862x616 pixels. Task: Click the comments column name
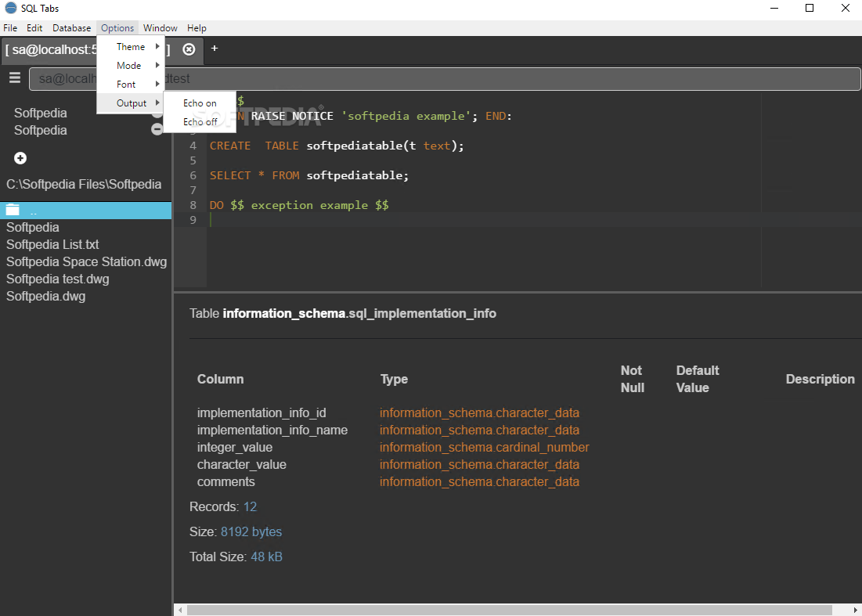[226, 481]
